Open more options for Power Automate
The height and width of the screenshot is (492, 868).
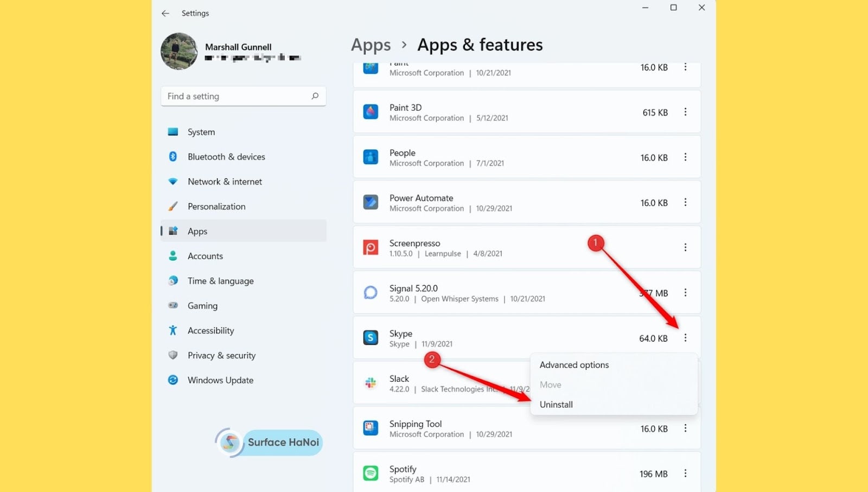(x=685, y=202)
